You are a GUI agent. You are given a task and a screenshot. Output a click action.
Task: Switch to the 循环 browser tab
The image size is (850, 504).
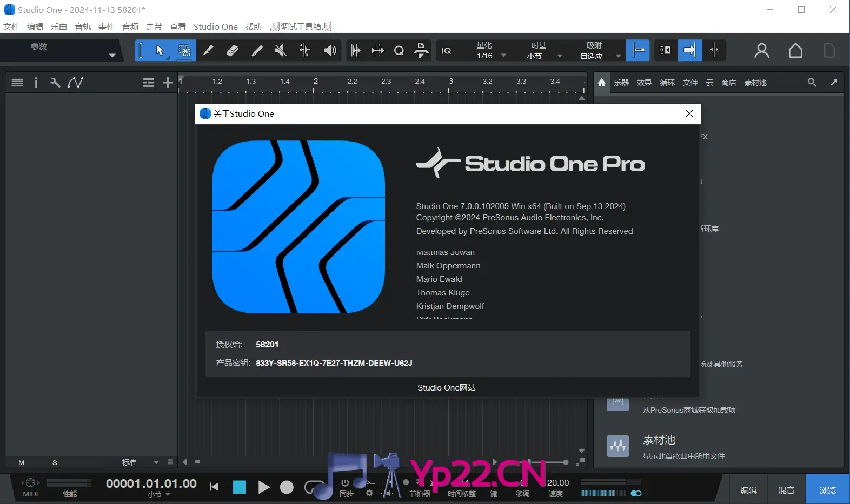point(667,83)
